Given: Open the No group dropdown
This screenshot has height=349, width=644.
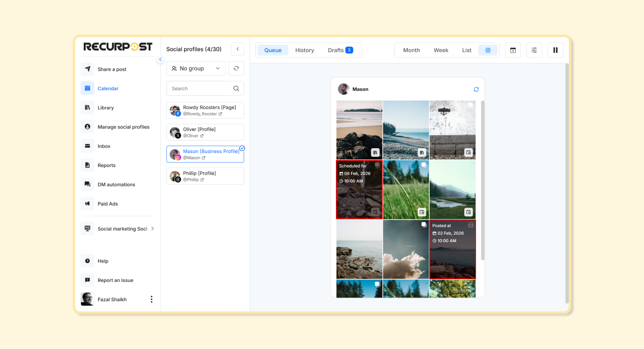Looking at the screenshot, I should pos(195,68).
